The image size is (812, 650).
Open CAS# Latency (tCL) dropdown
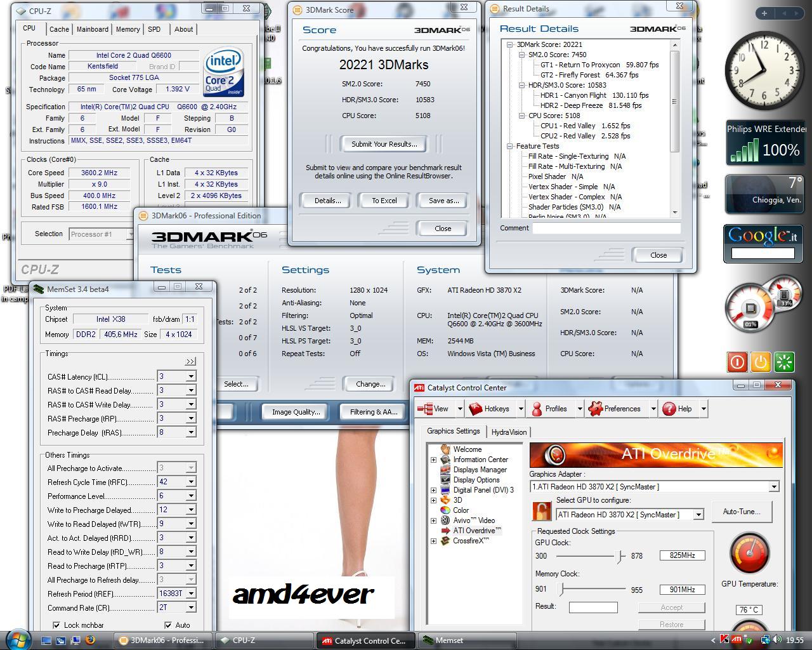tap(190, 376)
